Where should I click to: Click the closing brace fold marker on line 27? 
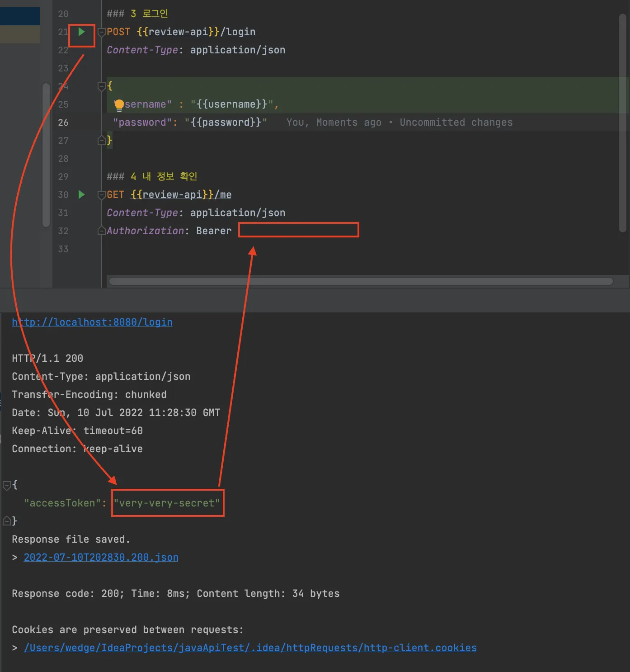click(x=102, y=141)
